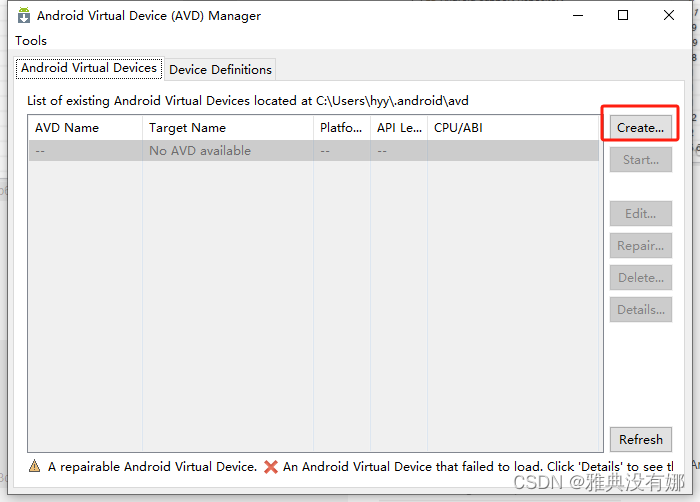Viewport: 700px width, 502px height.
Task: Click the Edit... button
Action: [x=641, y=213]
